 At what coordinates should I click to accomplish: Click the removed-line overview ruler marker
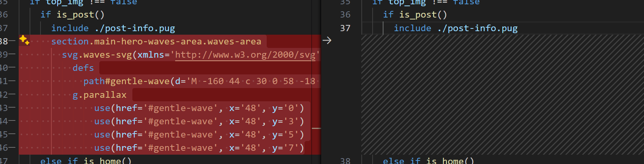316,128
